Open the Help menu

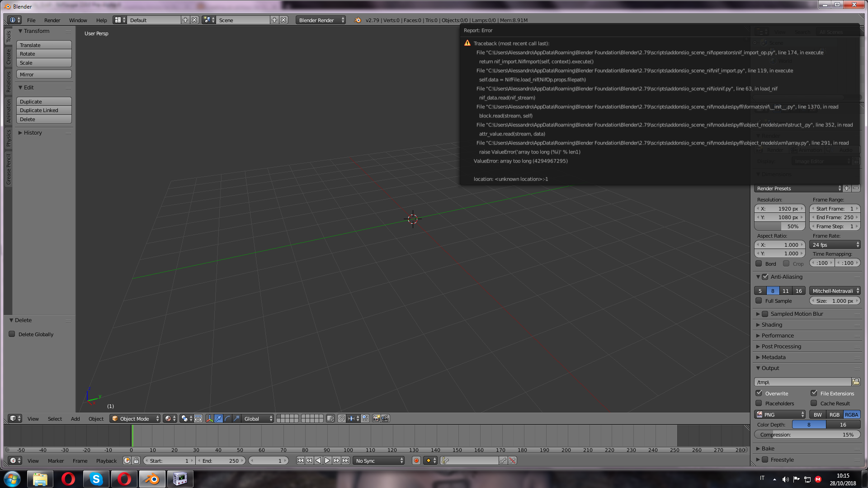102,20
